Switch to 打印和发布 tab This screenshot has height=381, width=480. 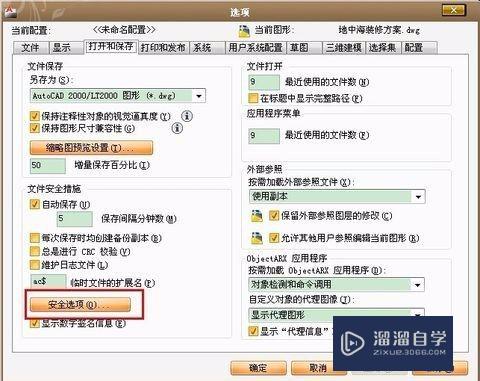[163, 48]
